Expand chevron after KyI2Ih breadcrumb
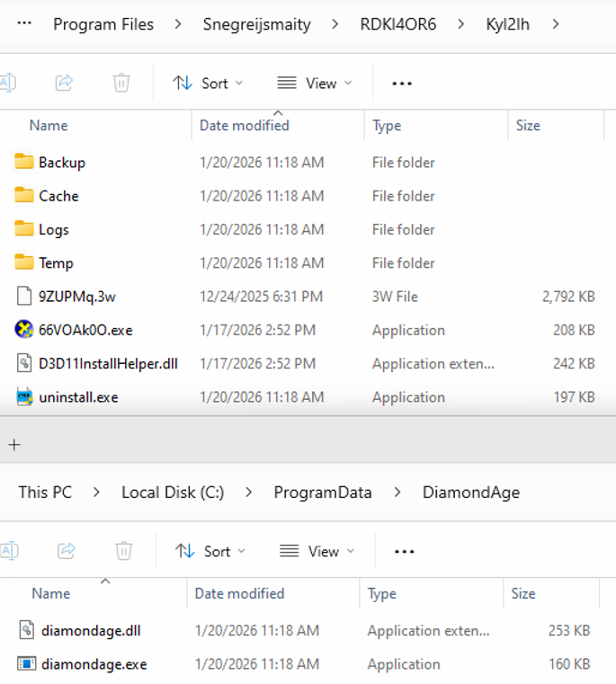Screen dimensions: 616x684 coord(556,24)
